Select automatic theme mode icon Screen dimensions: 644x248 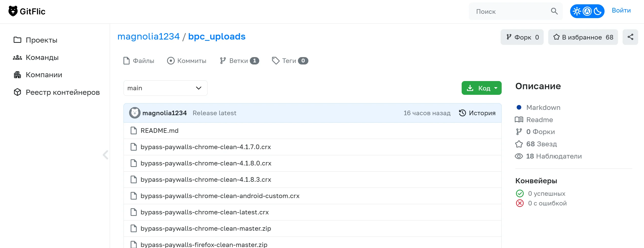[587, 11]
